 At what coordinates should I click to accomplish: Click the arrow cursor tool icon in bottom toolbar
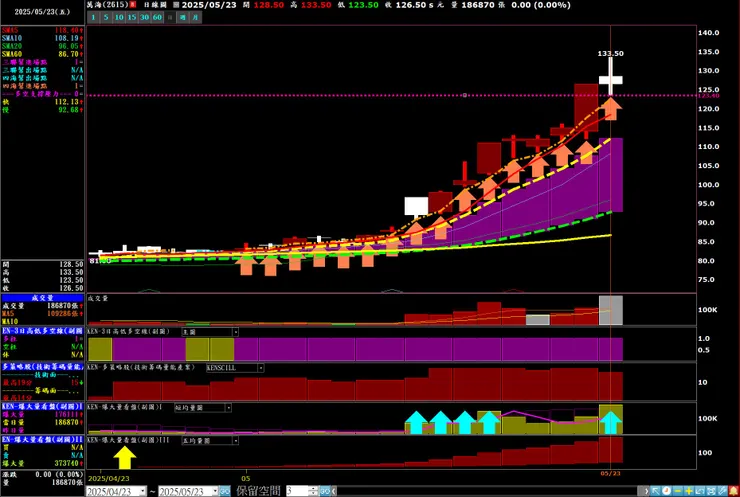(656, 491)
